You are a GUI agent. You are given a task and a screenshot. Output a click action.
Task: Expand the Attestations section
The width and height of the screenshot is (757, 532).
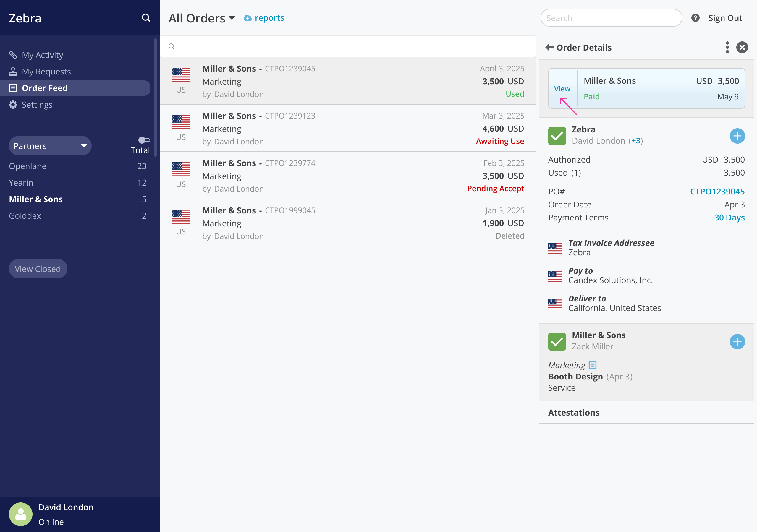coord(574,412)
